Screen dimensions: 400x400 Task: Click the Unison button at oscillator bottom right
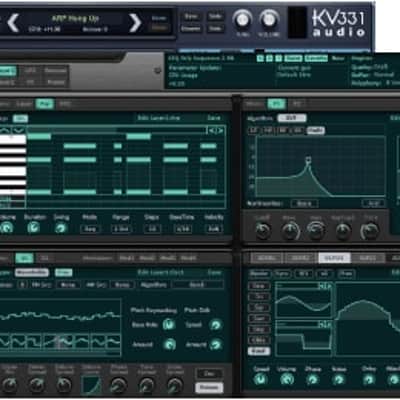209,387
